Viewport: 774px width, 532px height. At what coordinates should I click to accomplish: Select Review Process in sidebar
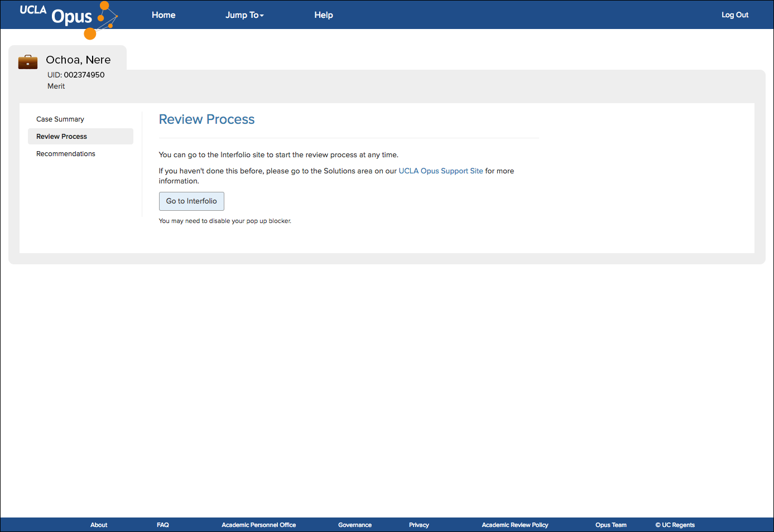click(80, 137)
